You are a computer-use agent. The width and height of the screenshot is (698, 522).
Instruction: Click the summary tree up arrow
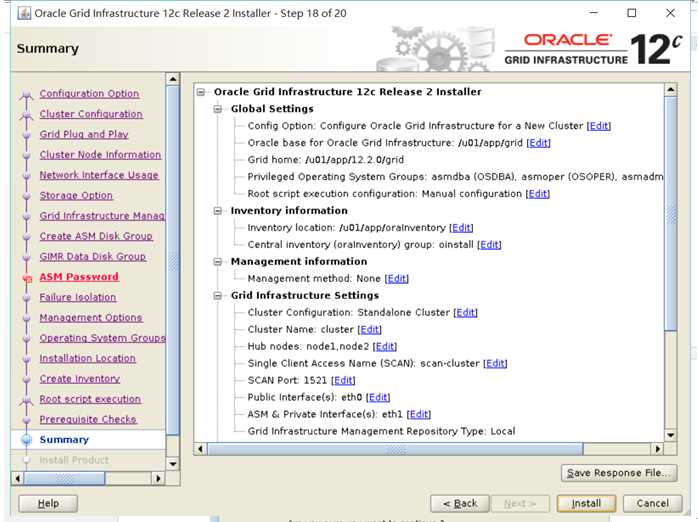click(670, 90)
